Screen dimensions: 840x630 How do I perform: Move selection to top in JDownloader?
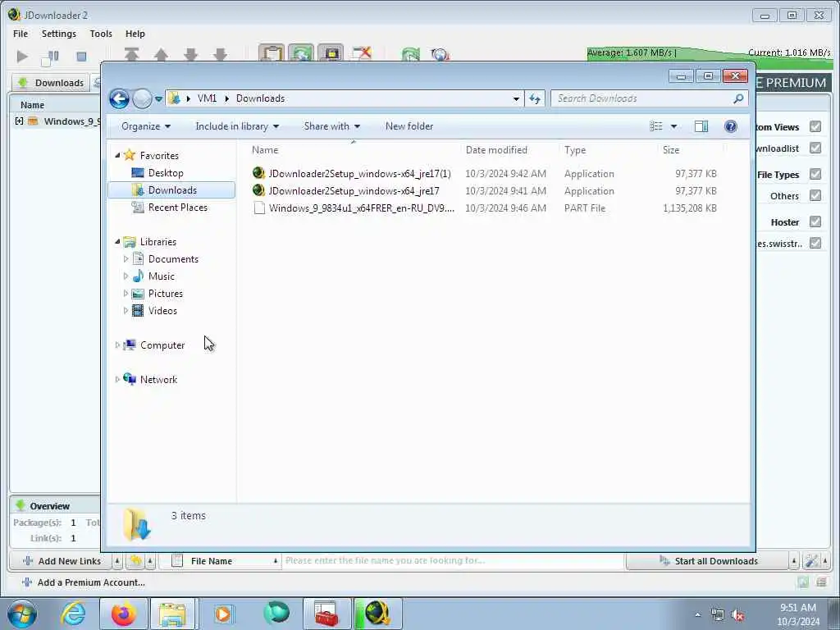click(x=132, y=53)
